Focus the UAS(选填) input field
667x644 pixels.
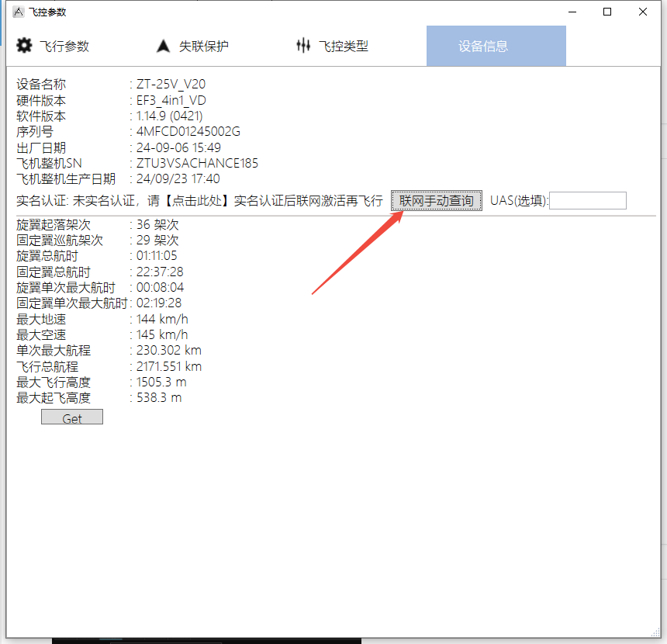click(x=588, y=200)
